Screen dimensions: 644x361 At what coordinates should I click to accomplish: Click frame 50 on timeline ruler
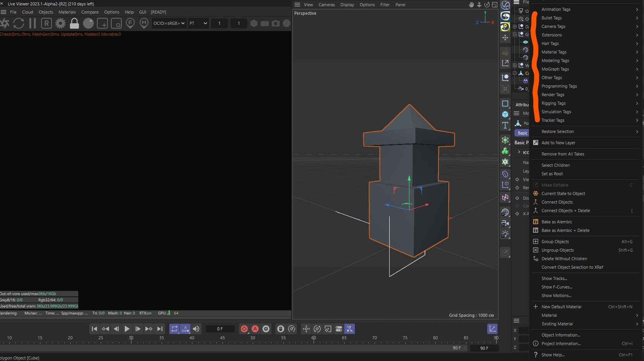pos(253,338)
